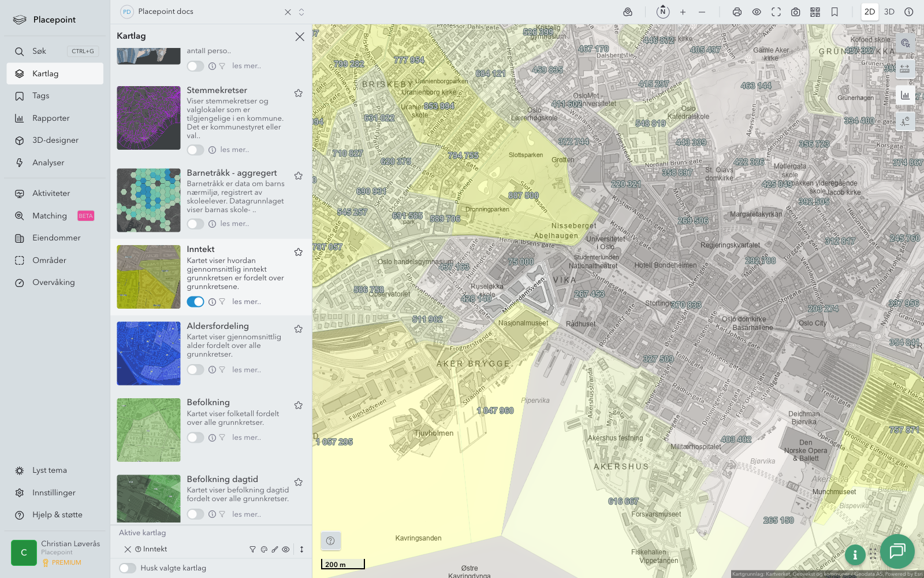Click the camera screenshot icon in toolbar
Viewport: 924px width, 578px height.
(795, 12)
